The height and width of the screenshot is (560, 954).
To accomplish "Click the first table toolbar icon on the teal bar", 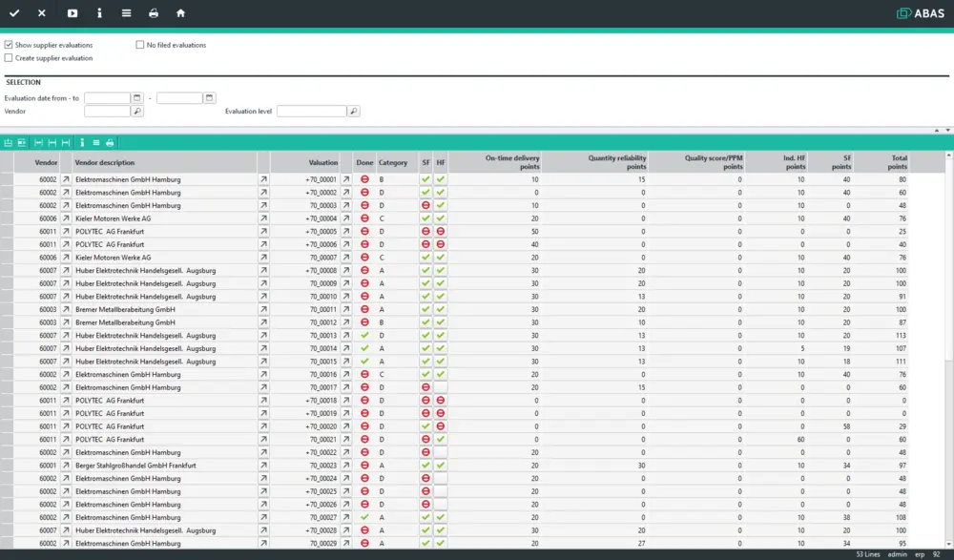I will click(x=9, y=142).
